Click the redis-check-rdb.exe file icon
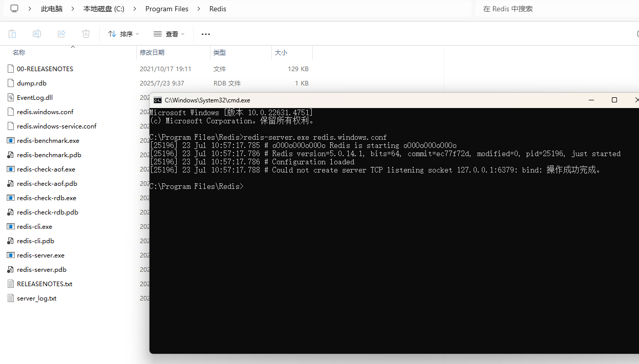 [11, 198]
